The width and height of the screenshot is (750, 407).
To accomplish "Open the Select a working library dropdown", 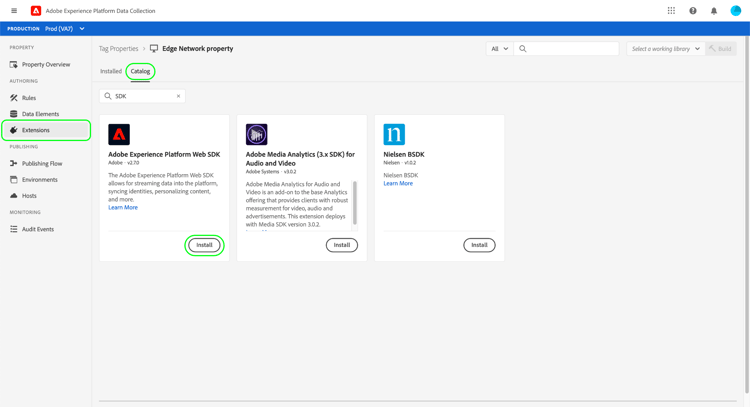I will click(x=665, y=49).
